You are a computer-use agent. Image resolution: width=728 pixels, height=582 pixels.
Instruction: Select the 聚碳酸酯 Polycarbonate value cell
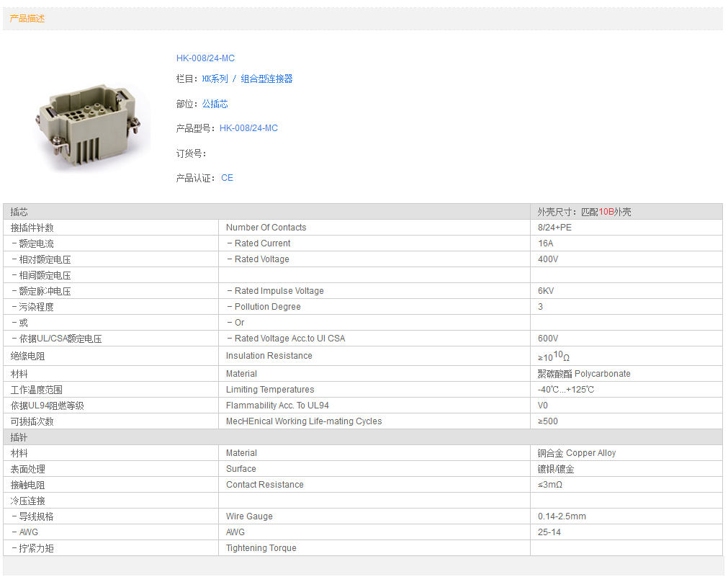(583, 374)
